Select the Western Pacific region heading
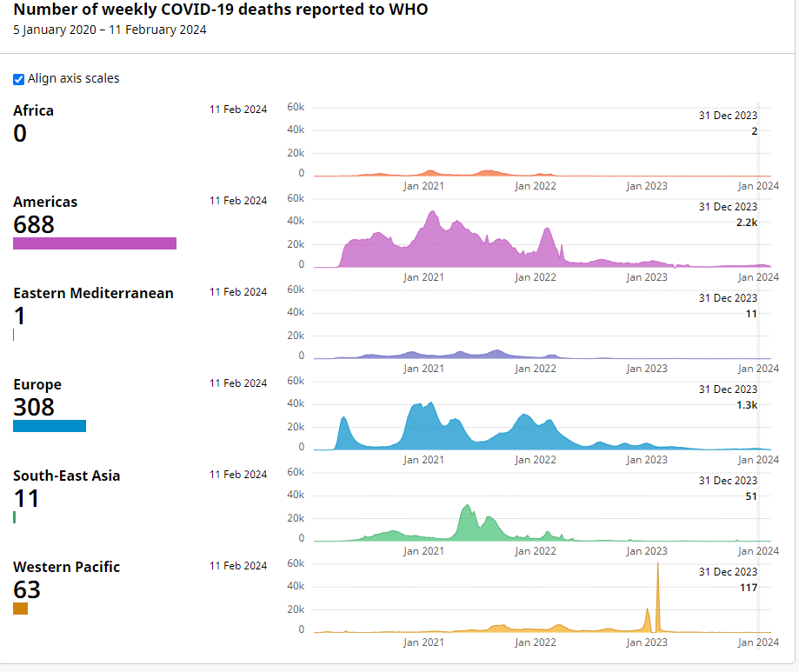 coord(67,567)
